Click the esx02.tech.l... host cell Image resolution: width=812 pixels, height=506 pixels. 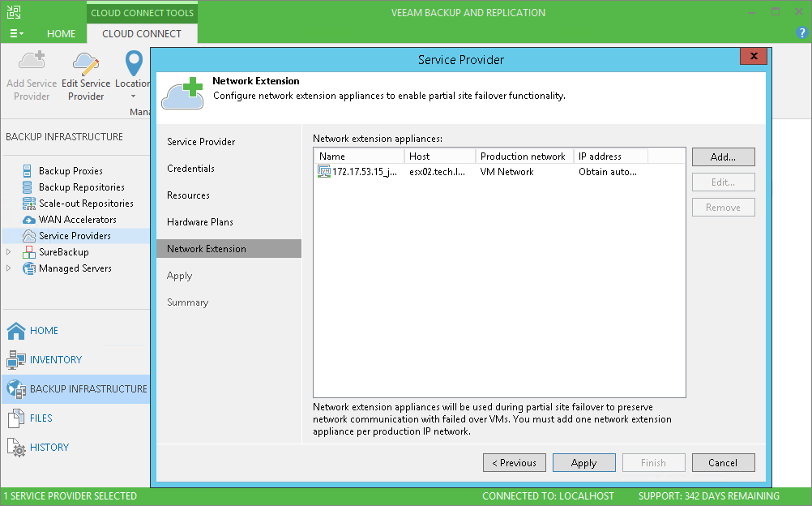(x=437, y=172)
